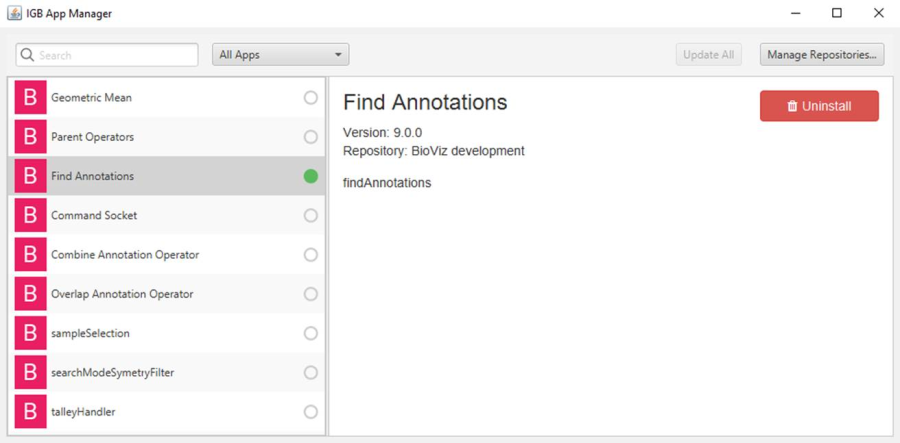Click the Repository: BioViz development text

pos(433,151)
